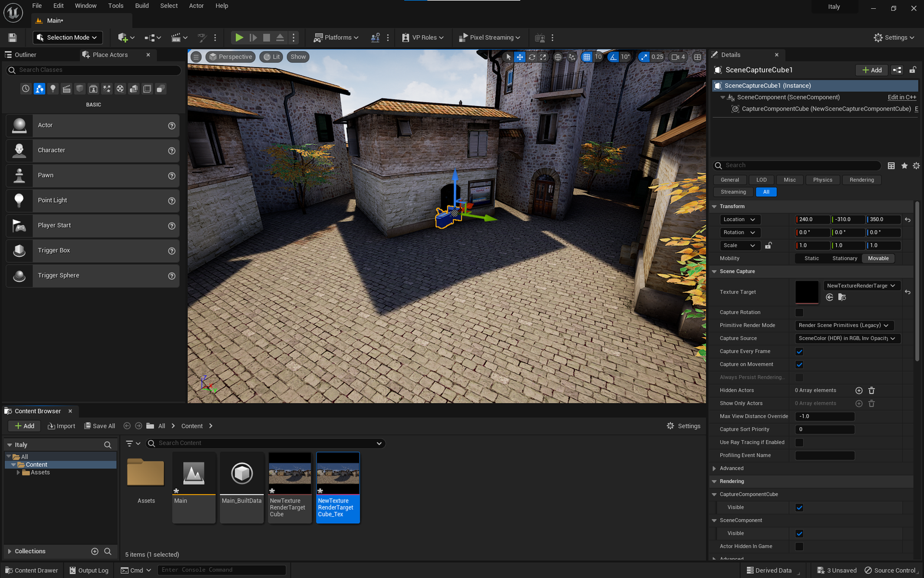The image size is (924, 578).
Task: Toggle the scale lock icon
Action: (x=769, y=246)
